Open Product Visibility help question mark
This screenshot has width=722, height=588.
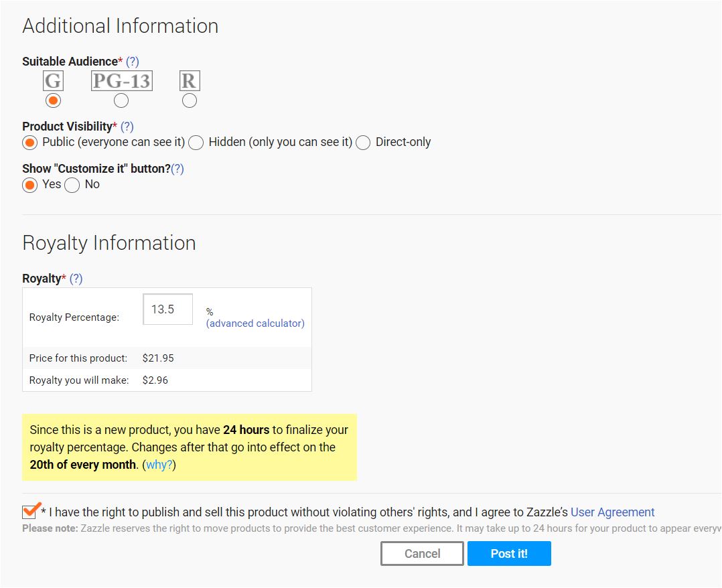click(127, 127)
